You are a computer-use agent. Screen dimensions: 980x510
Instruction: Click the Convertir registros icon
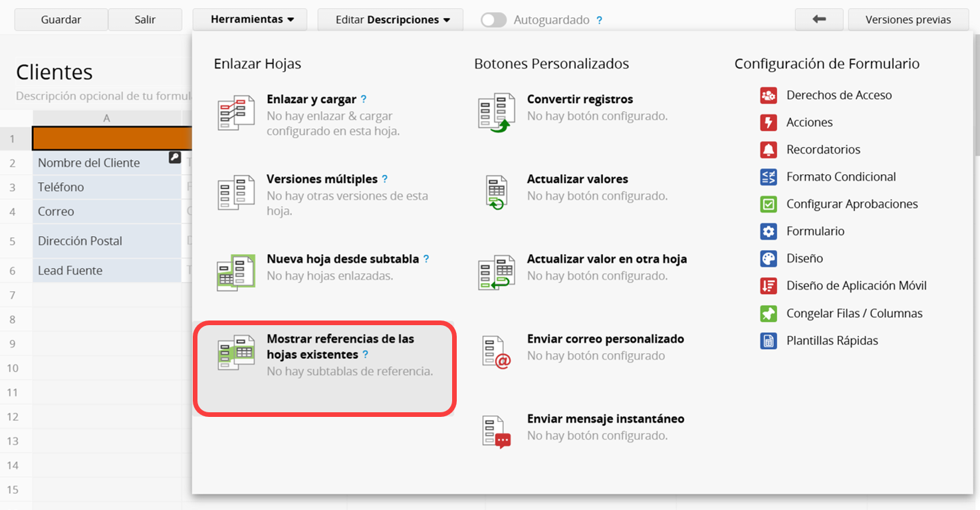pos(496,111)
